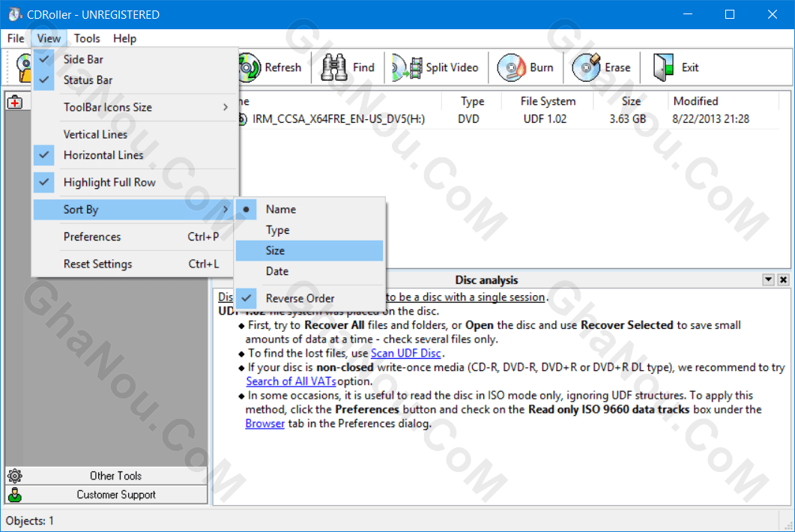The height and width of the screenshot is (532, 795).
Task: Toggle the Status Bar option
Action: pyautogui.click(x=136, y=80)
